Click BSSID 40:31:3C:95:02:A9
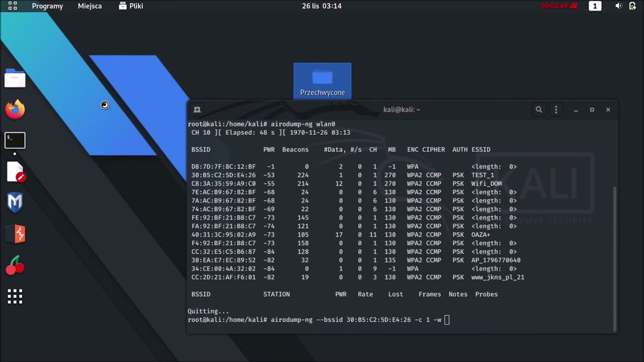Image resolution: width=644 pixels, height=362 pixels. click(223, 235)
